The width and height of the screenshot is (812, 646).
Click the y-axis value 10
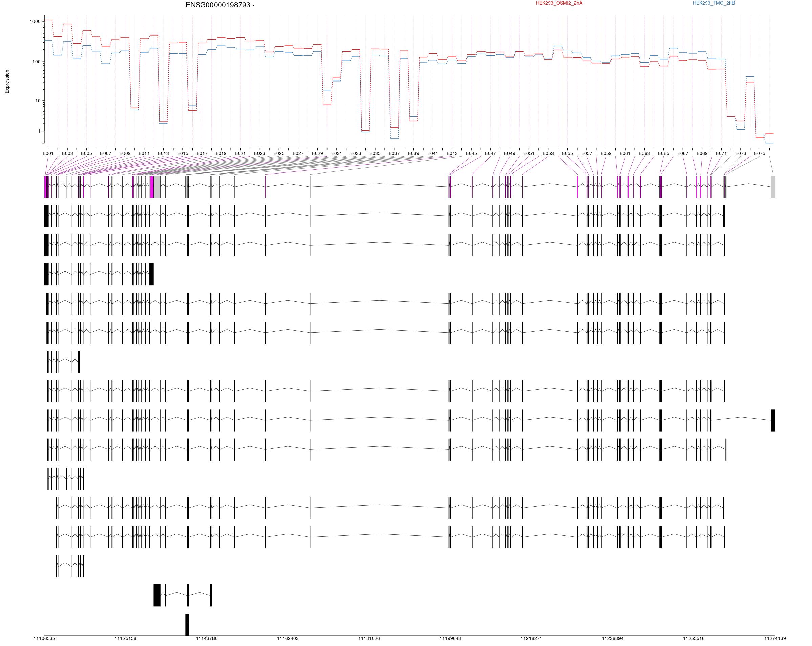tap(38, 101)
